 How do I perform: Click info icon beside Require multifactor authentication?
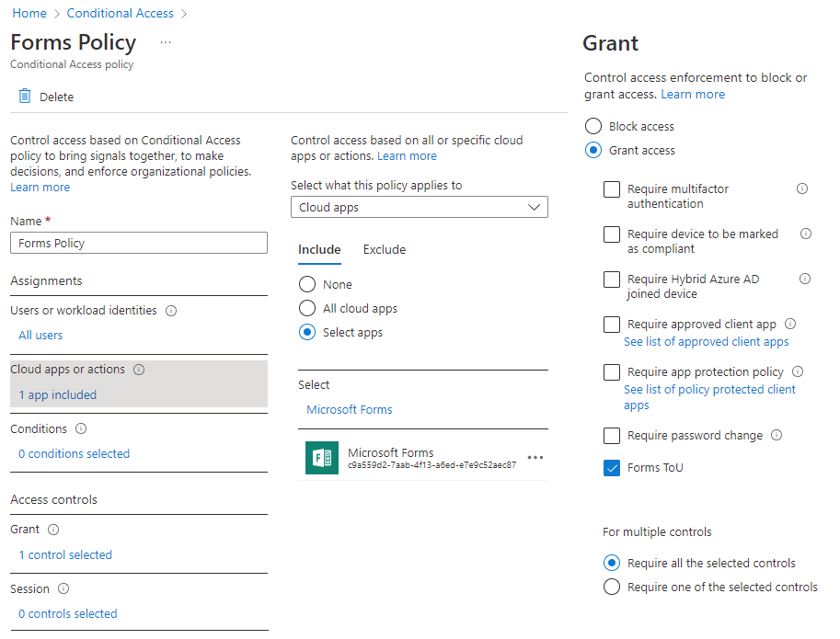pos(802,188)
